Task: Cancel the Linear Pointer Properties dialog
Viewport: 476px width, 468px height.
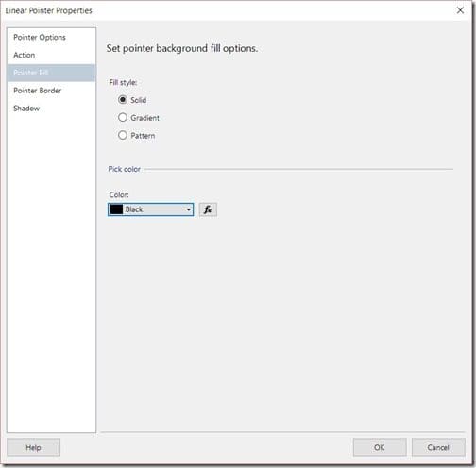Action: 438,447
